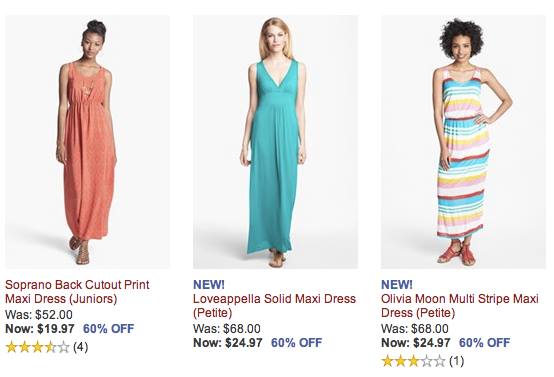Image resolution: width=554 pixels, height=377 pixels.
Task: Click the first gold star of Soprano rating
Action: point(12,347)
